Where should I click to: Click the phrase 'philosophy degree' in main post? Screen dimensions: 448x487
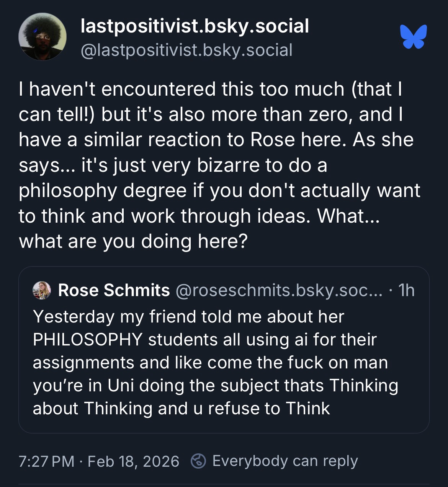click(x=103, y=191)
